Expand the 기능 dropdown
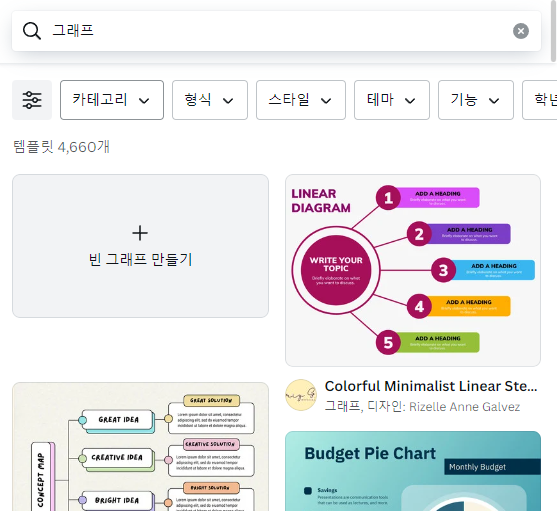This screenshot has height=511, width=557. [x=476, y=100]
